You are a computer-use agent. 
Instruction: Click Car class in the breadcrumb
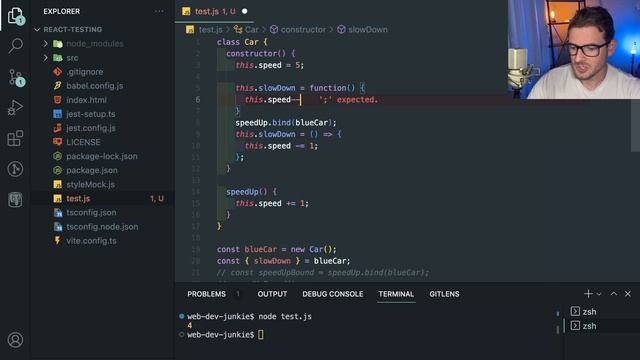[x=251, y=29]
